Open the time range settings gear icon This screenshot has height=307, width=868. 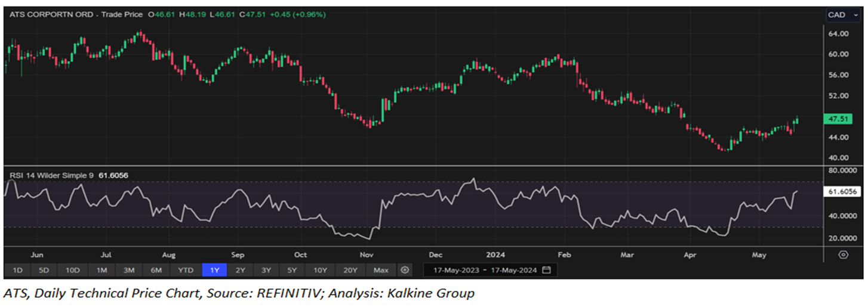(405, 270)
